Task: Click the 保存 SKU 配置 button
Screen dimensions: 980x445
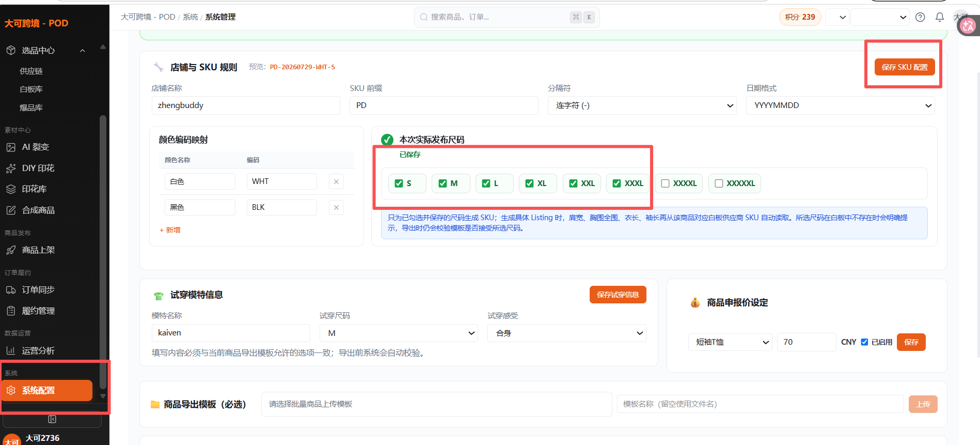Action: click(905, 67)
